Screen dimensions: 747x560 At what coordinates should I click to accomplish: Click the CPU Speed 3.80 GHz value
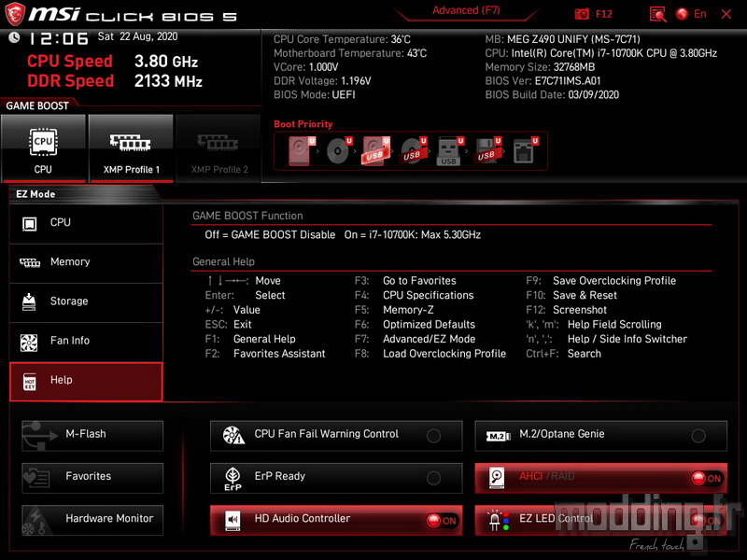166,62
